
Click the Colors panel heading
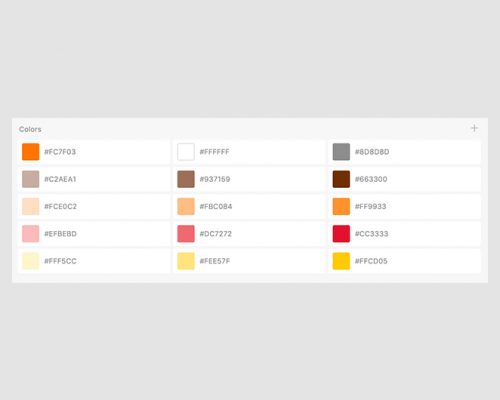coord(30,129)
